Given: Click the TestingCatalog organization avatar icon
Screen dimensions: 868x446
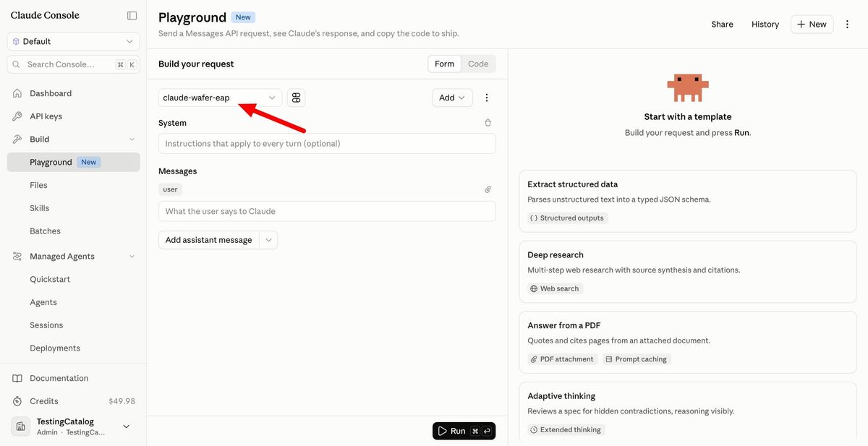Looking at the screenshot, I should click(21, 426).
